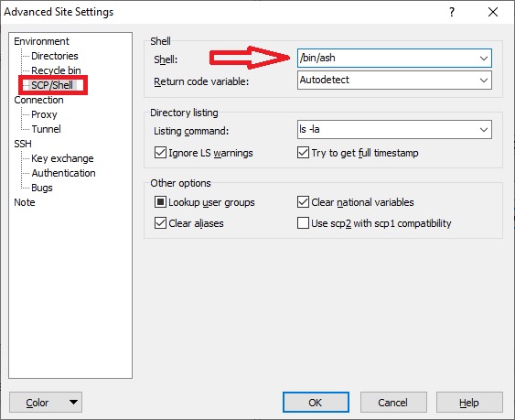Toggle the Ignore LS warnings checkbox
The width and height of the screenshot is (515, 420).
point(160,153)
